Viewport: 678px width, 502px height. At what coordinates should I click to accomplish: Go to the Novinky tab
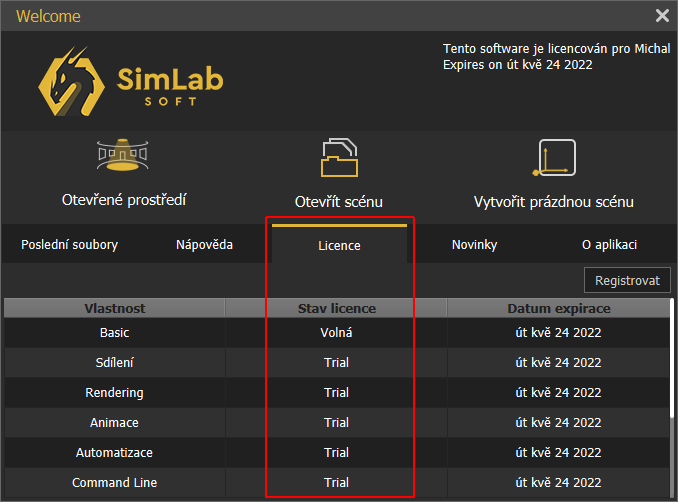[474, 245]
